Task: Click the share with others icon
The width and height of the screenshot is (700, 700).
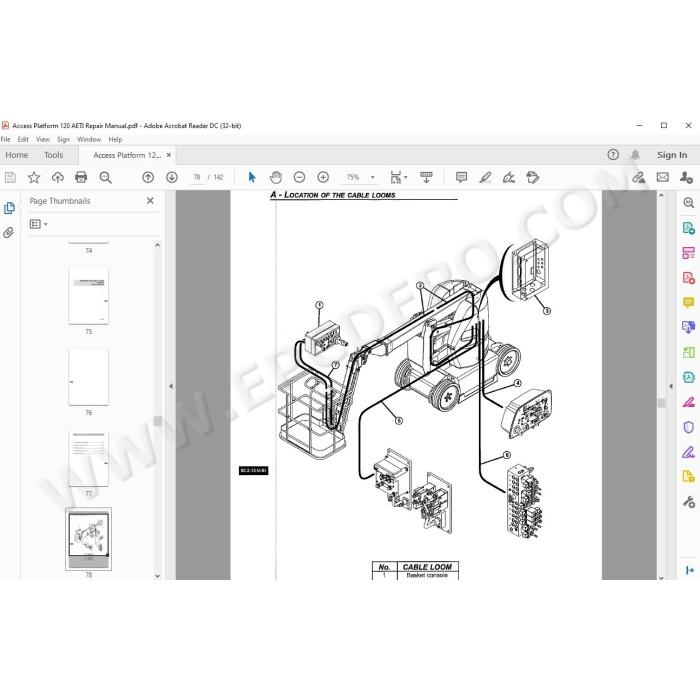Action: click(x=686, y=177)
